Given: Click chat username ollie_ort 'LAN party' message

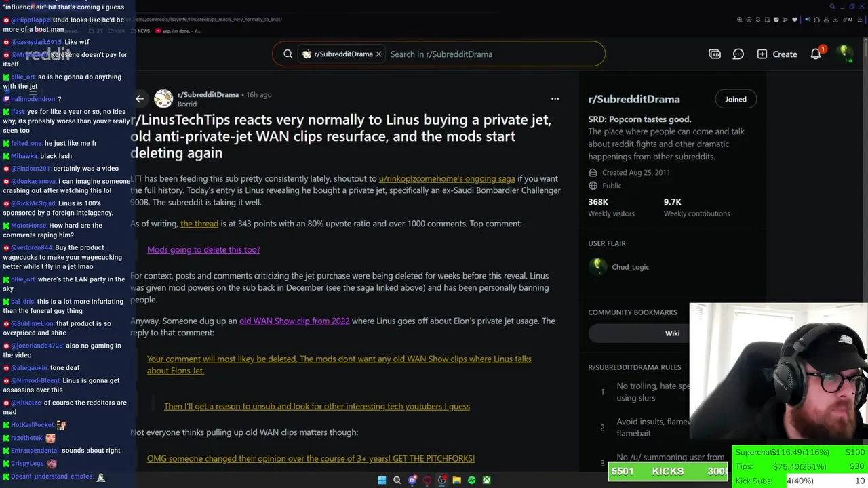Looking at the screenshot, I should tap(23, 279).
